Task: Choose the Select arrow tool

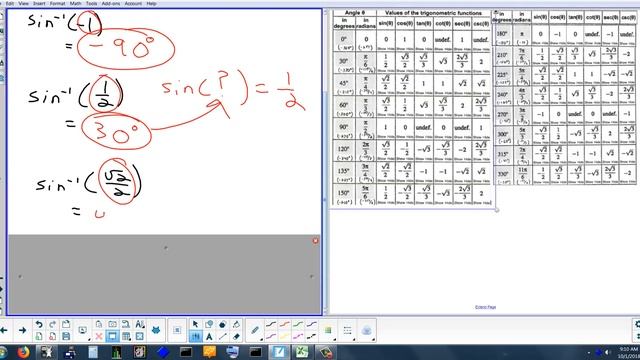Action: click(195, 324)
